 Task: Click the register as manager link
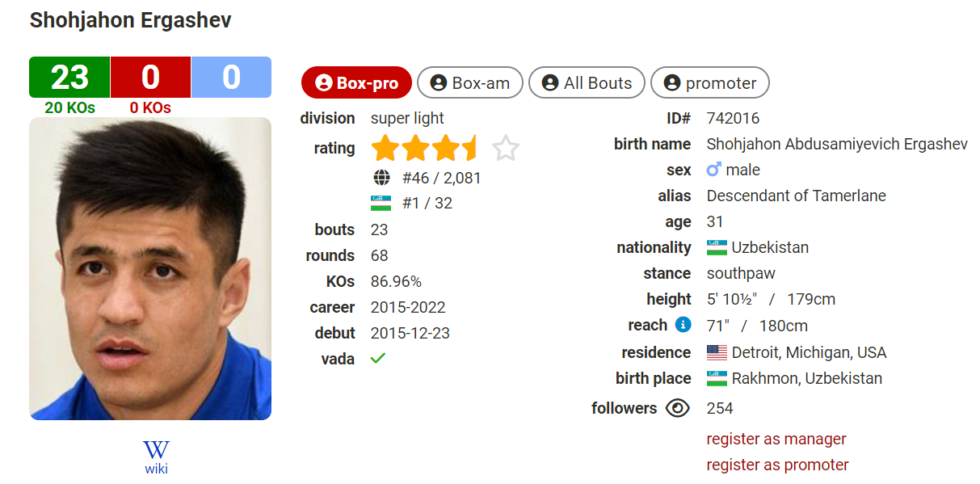[x=776, y=439]
